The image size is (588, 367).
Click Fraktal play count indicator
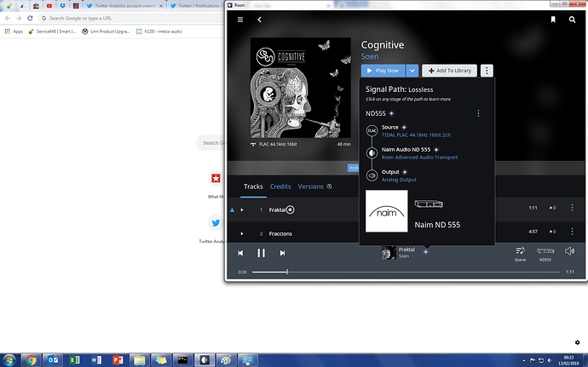pyautogui.click(x=552, y=208)
